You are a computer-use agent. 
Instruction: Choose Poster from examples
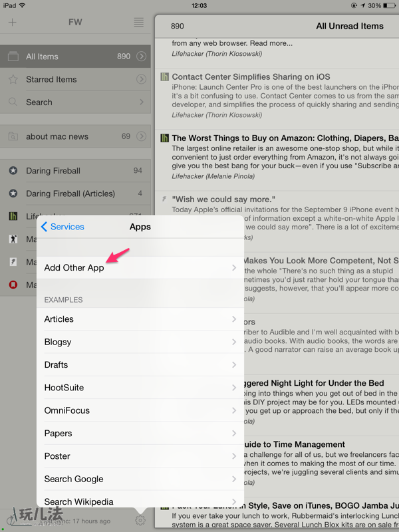140,456
